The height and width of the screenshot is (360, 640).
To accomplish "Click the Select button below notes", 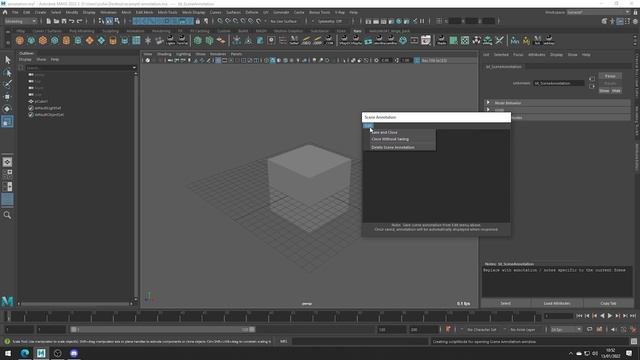I will [x=505, y=303].
